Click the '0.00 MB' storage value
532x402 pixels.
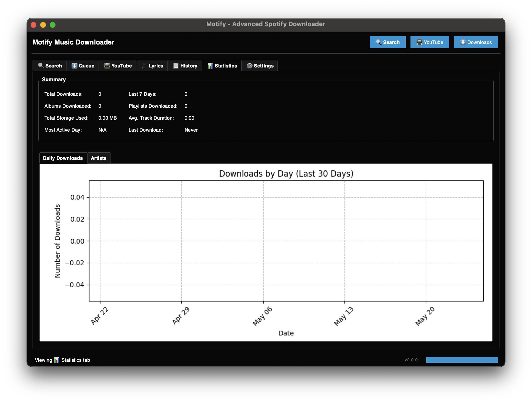click(107, 118)
